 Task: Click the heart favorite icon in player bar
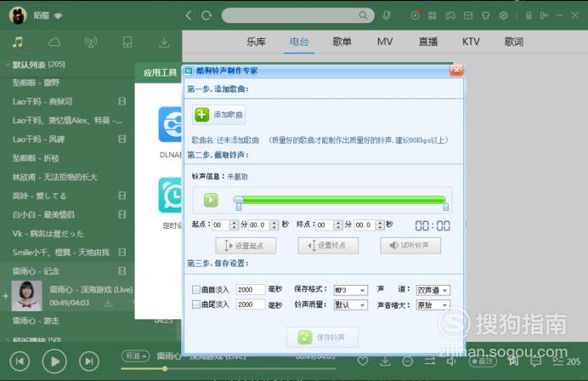point(363,361)
